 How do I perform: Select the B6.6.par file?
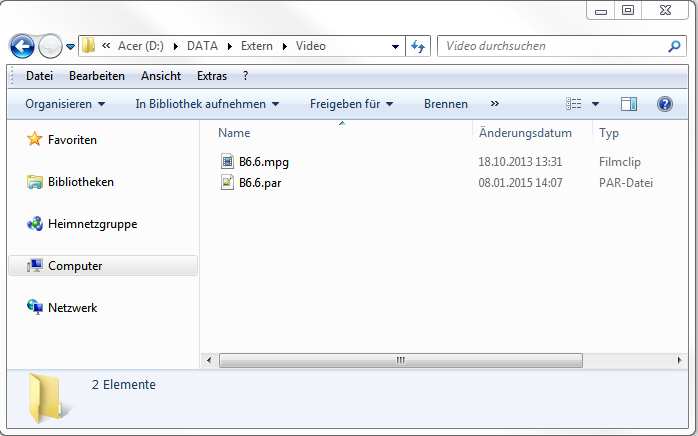[259, 183]
